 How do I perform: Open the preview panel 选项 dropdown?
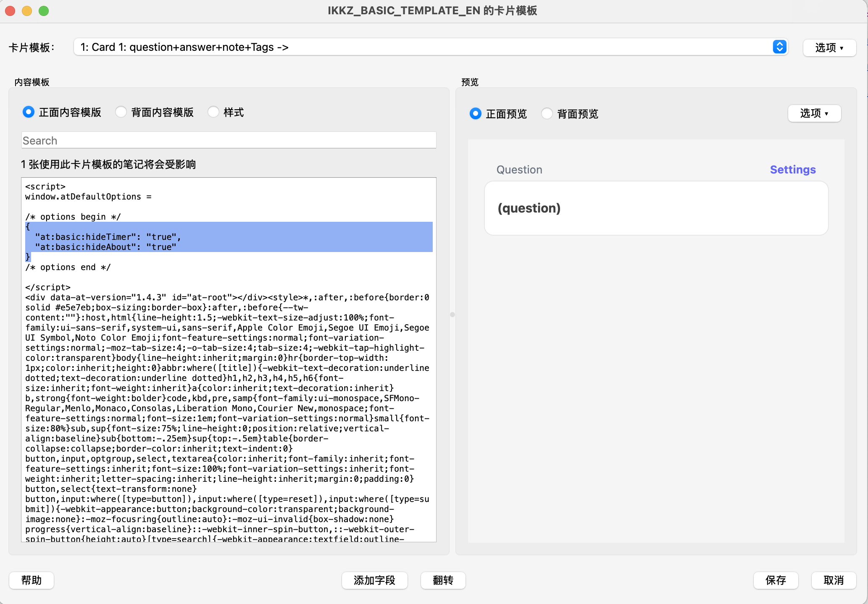tap(814, 113)
